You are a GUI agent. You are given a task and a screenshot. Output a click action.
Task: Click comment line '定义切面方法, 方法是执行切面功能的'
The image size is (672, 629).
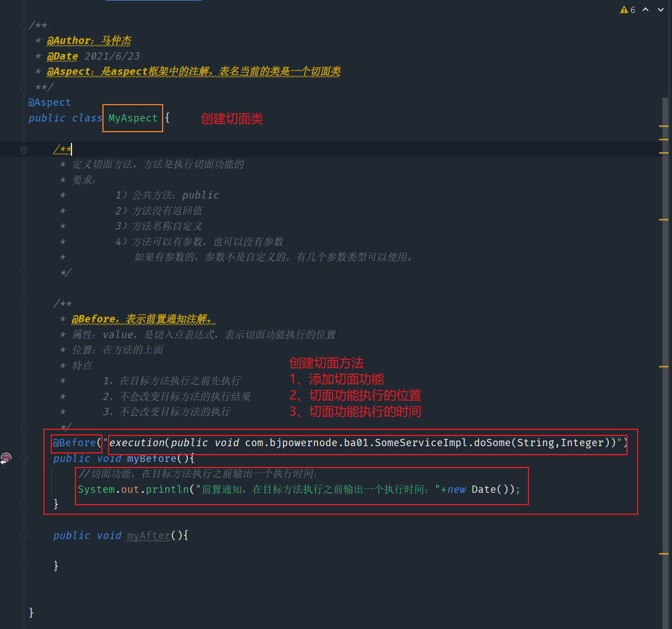tap(158, 164)
